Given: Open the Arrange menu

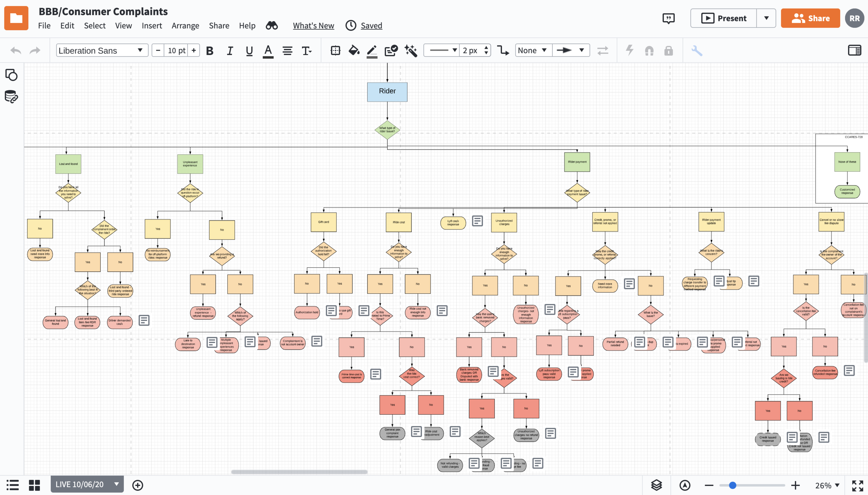Looking at the screenshot, I should 185,25.
